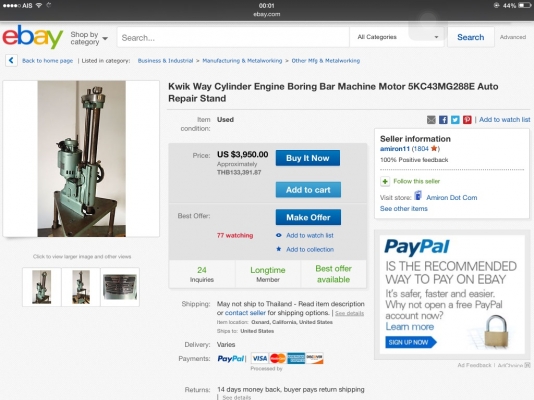Click the eye icon for watch list
This screenshot has width=534, height=400.
click(279, 235)
